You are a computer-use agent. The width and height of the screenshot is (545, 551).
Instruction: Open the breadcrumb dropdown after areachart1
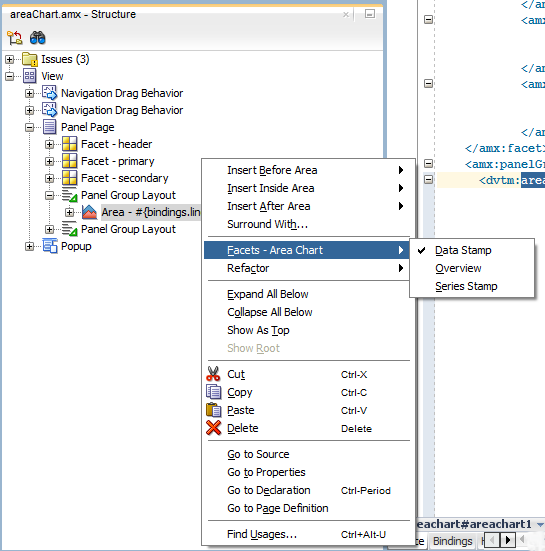pos(540,525)
